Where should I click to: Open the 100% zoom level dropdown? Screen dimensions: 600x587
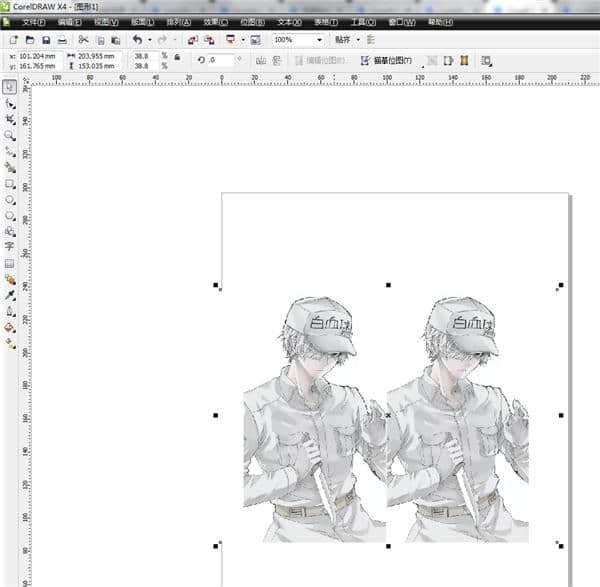[319, 40]
